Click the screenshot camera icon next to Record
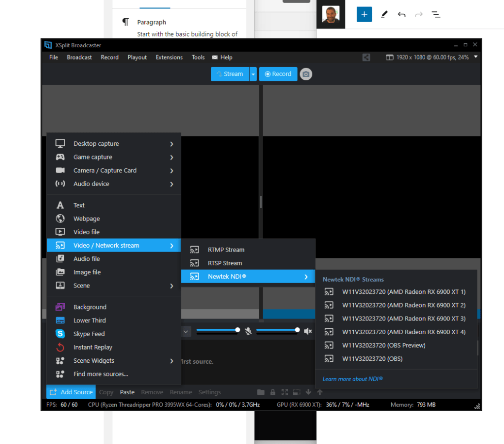Image resolution: width=504 pixels, height=444 pixels. pyautogui.click(x=305, y=74)
